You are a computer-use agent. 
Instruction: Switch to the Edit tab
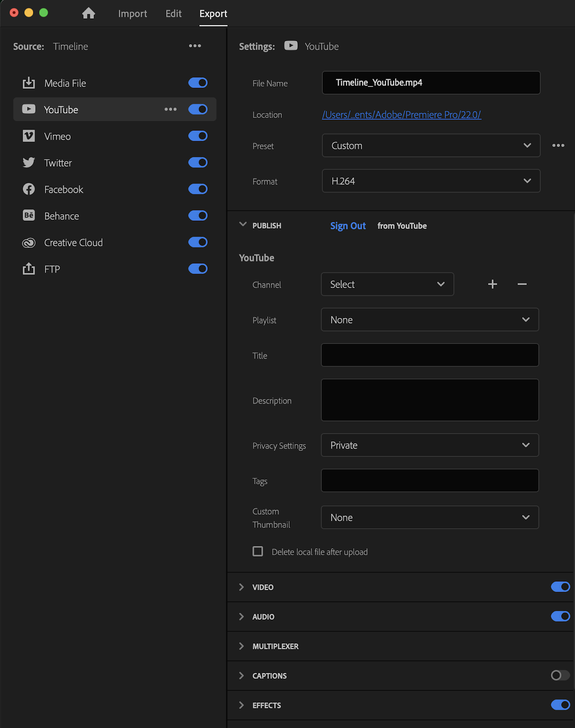coord(173,14)
